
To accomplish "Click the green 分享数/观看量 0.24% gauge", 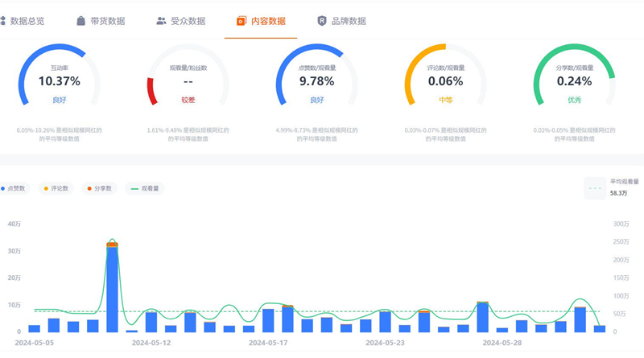I will (574, 81).
